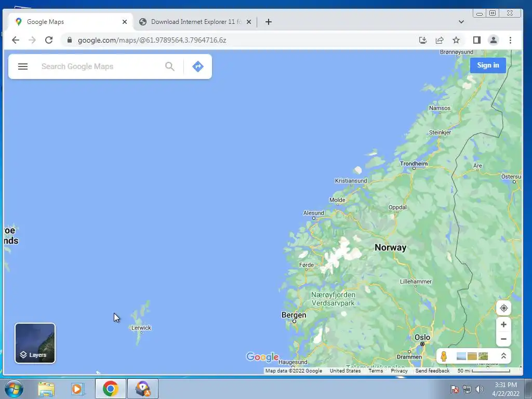This screenshot has width=532, height=399.
Task: Go back using browser back arrow
Action: [16, 40]
